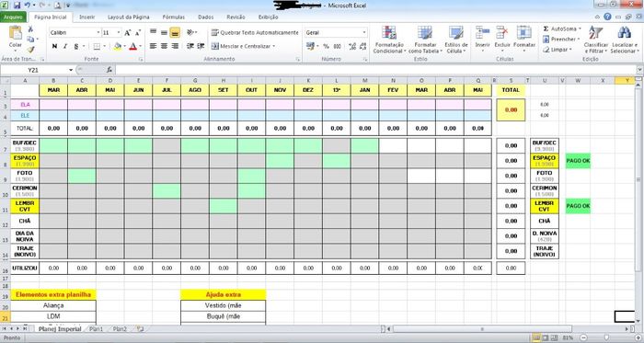Align text to the right
This screenshot has height=343, width=644.
click(175, 46)
